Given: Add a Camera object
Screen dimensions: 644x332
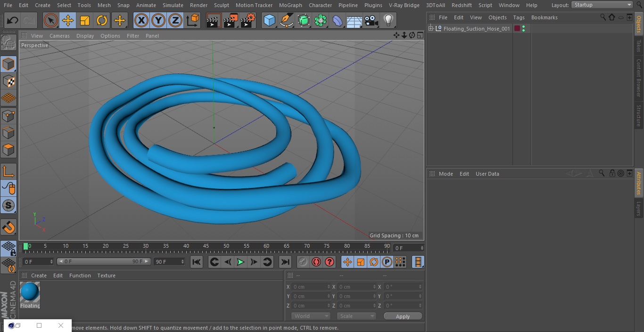Looking at the screenshot, I should 372,21.
